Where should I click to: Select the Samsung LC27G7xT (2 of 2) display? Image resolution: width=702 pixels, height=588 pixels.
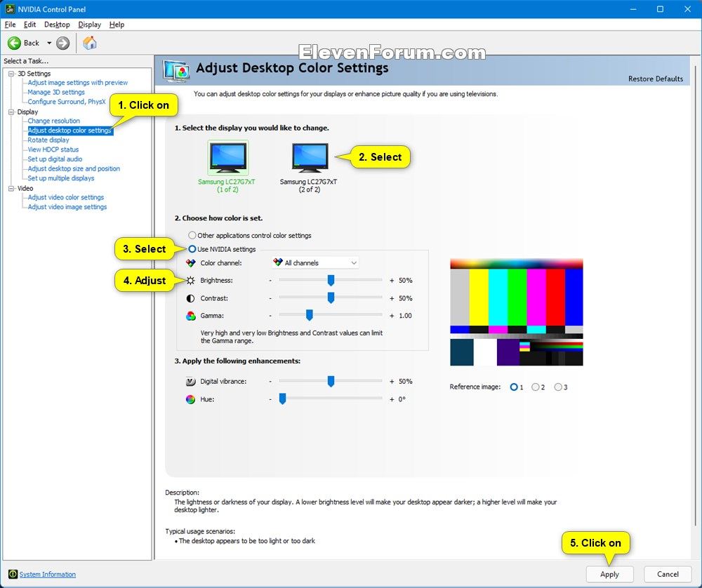click(x=309, y=156)
